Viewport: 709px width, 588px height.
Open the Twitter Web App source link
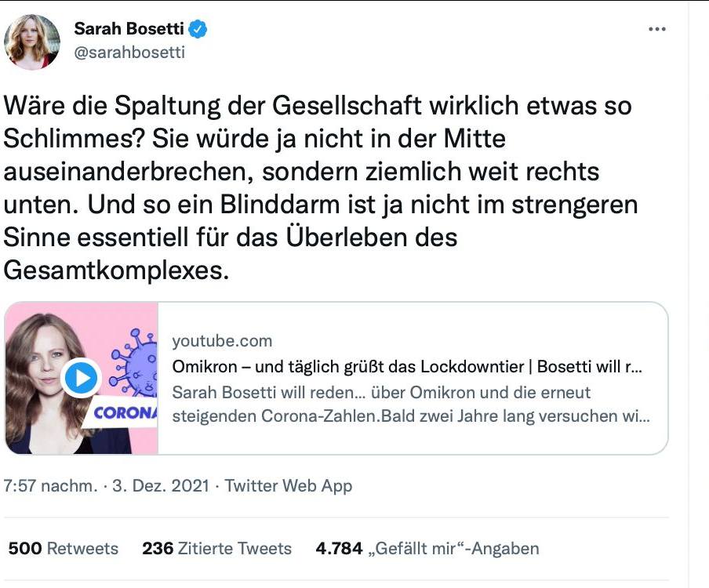click(x=288, y=486)
